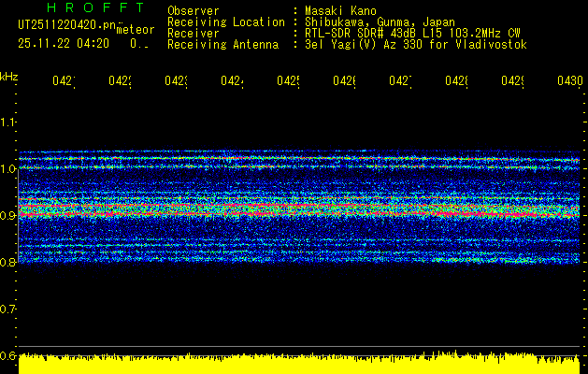Click the 0.9 frequency axis label
588x374 pixels.
coord(7,215)
